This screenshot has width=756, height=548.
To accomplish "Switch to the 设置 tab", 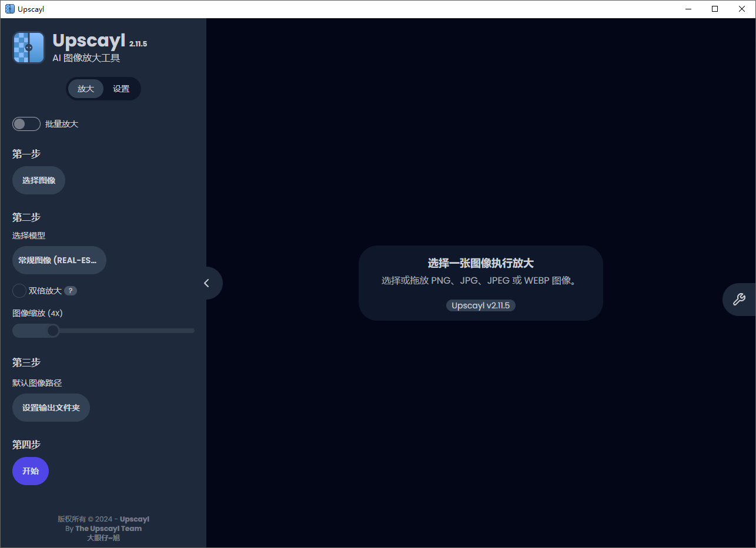I will click(x=121, y=89).
